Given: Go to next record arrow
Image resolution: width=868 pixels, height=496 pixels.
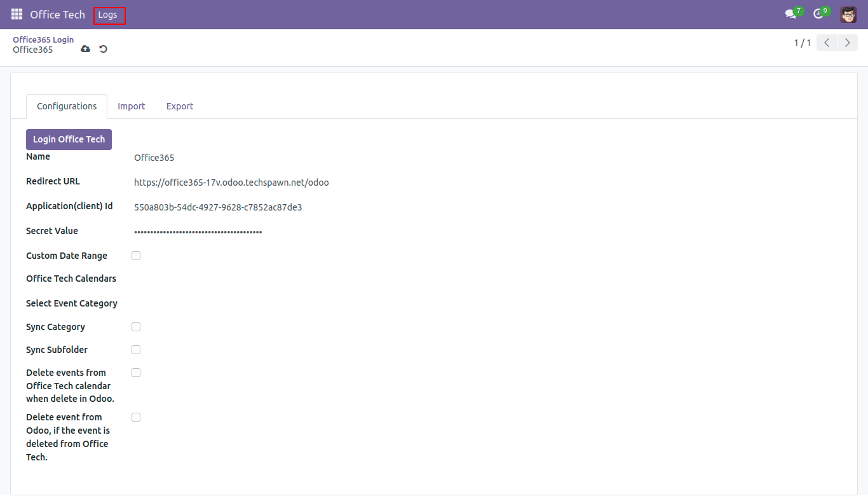Looking at the screenshot, I should (x=847, y=43).
